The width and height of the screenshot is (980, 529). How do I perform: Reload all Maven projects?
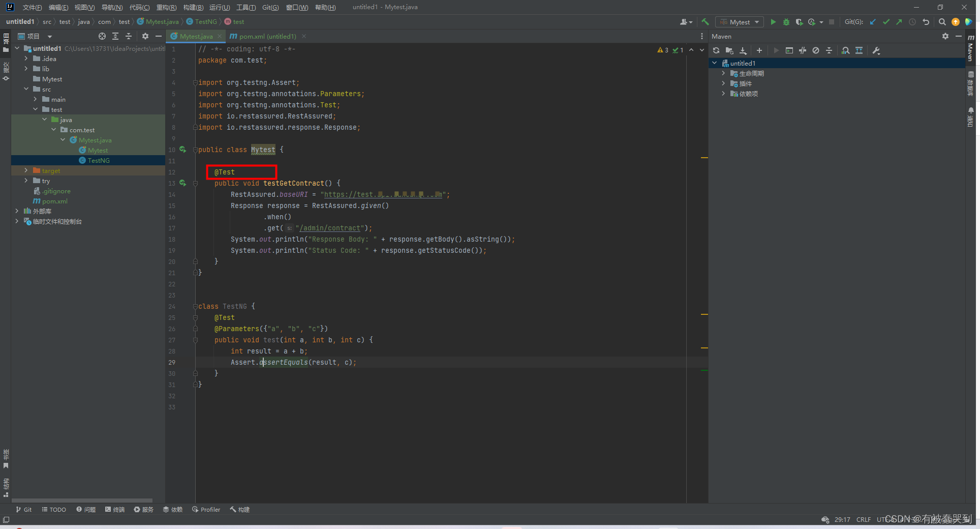716,50
